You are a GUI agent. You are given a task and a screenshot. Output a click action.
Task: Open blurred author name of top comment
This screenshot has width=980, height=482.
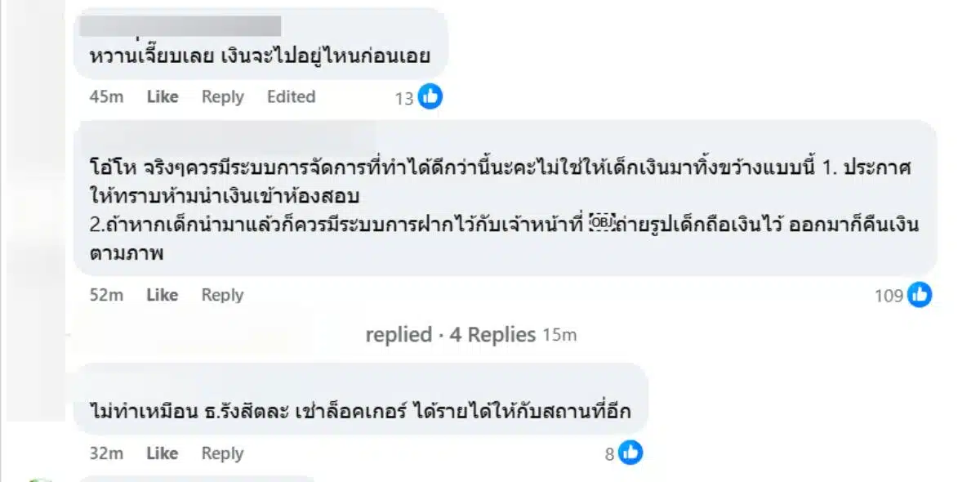pos(183,25)
